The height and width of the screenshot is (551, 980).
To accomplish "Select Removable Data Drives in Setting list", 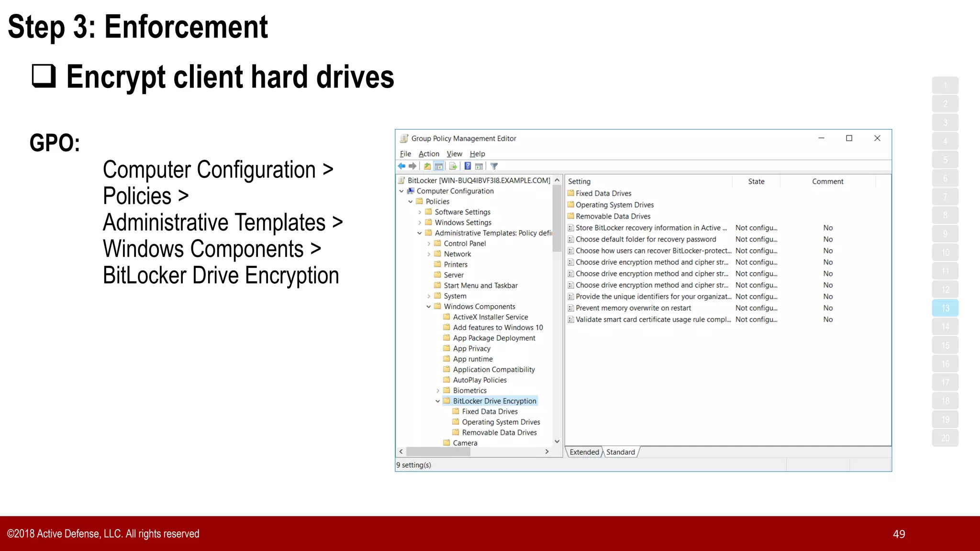I will click(613, 216).
